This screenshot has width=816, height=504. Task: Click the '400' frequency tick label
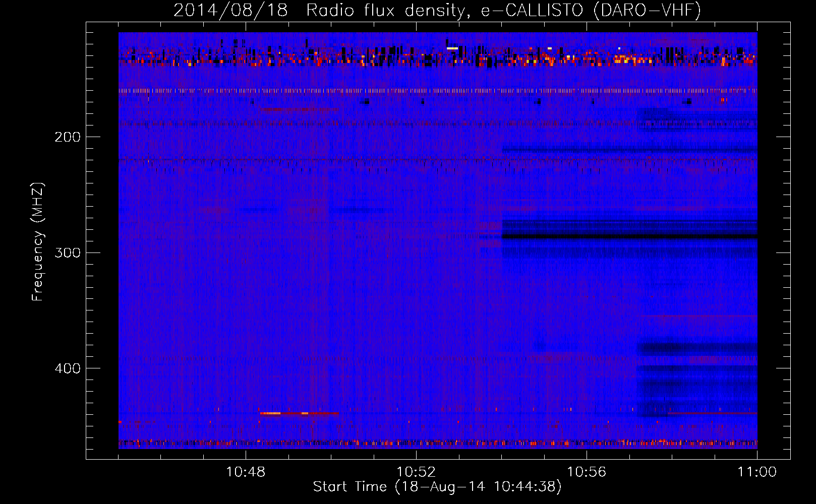[x=68, y=368]
